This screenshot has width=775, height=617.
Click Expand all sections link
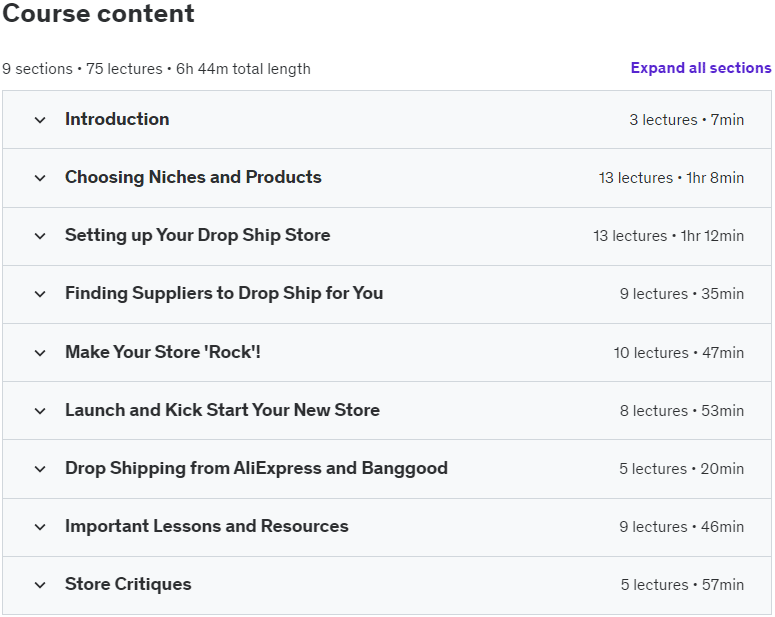(x=701, y=68)
